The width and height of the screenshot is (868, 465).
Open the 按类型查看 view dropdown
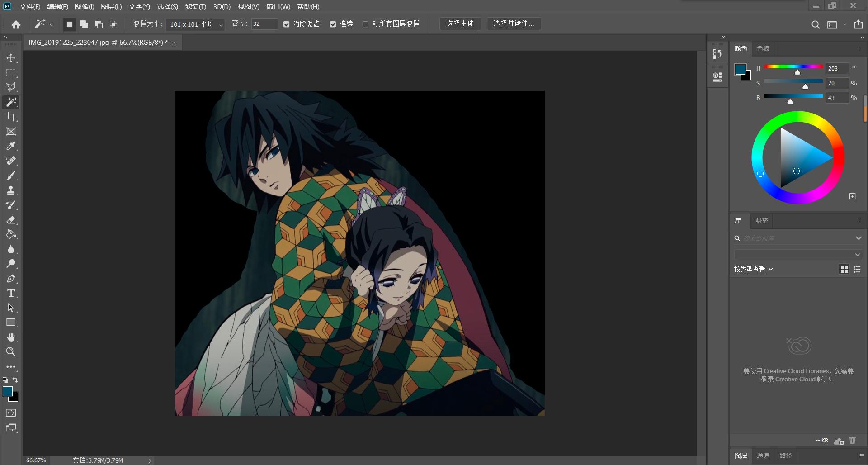click(753, 269)
